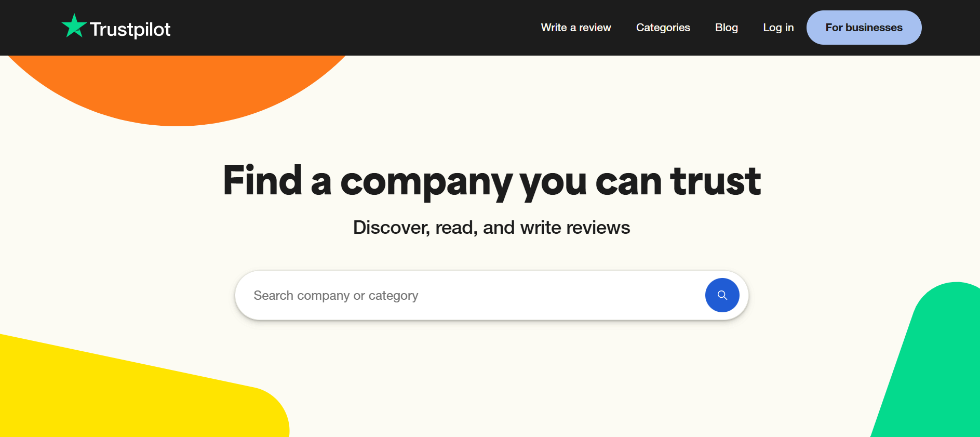
Task: Focus the Search company or category field
Action: (x=467, y=295)
